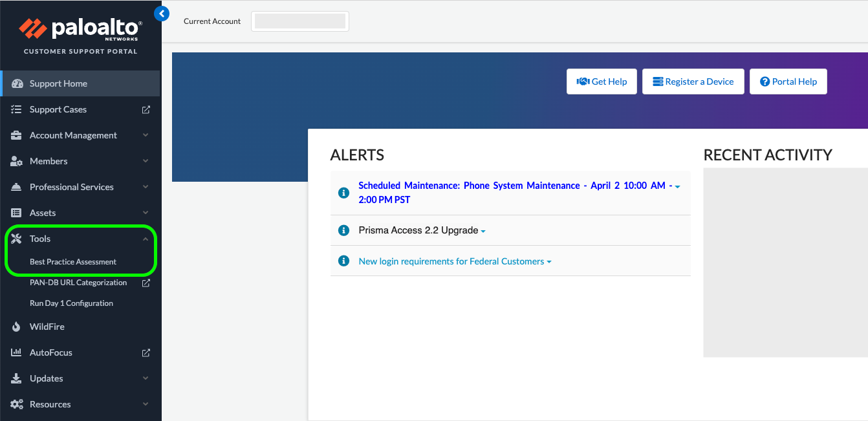
Task: Click the Updates download icon
Action: [x=17, y=378]
